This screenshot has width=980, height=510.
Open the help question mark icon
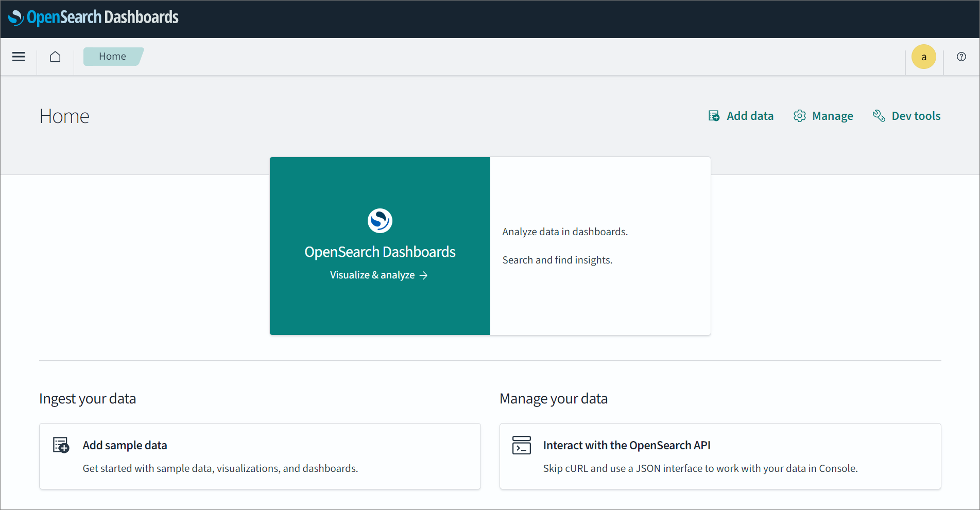pos(961,57)
